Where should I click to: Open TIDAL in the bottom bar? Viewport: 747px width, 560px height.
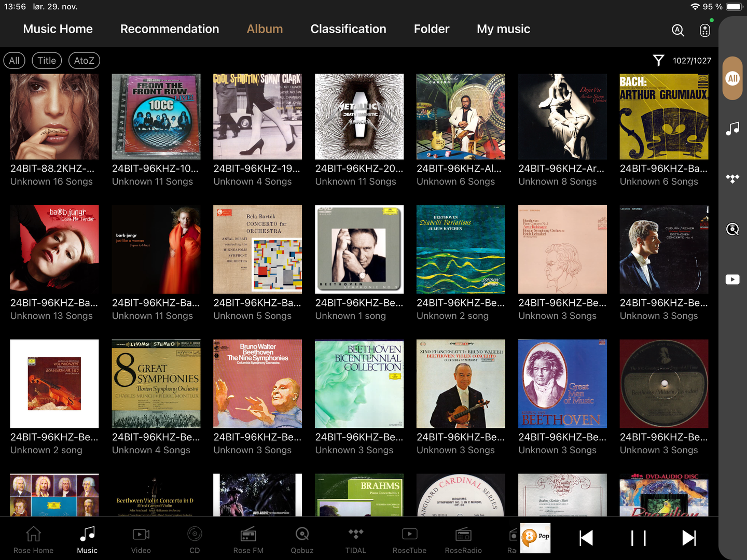[356, 539]
